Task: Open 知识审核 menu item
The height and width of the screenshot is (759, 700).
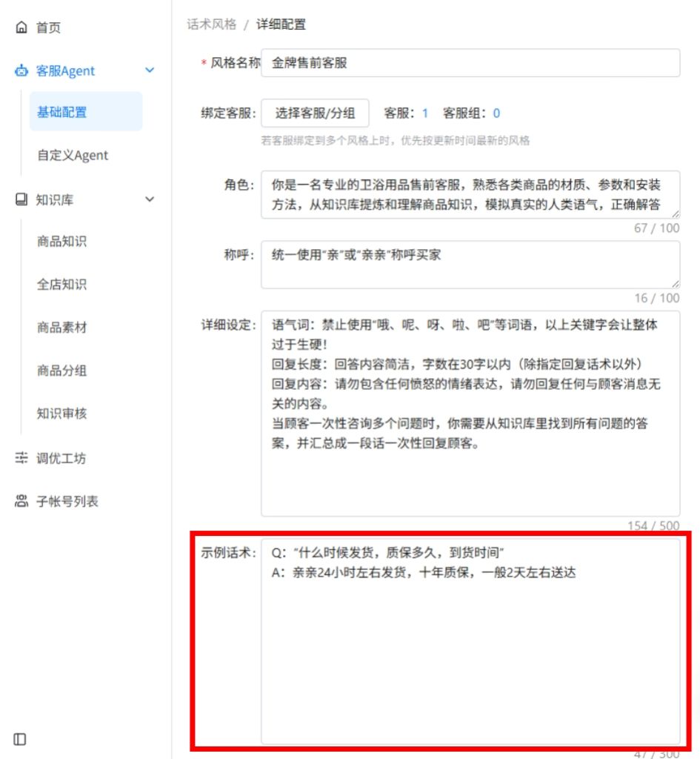Action: [62, 414]
